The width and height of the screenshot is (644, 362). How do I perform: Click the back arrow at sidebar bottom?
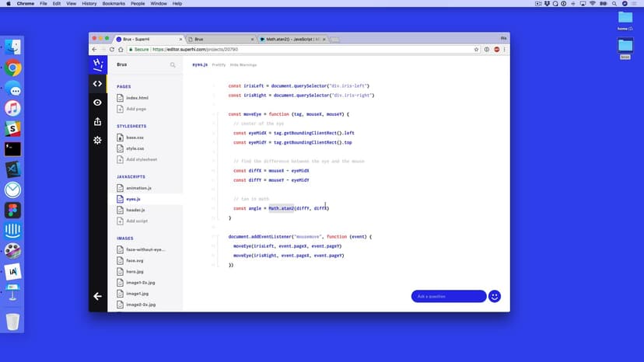click(x=97, y=296)
